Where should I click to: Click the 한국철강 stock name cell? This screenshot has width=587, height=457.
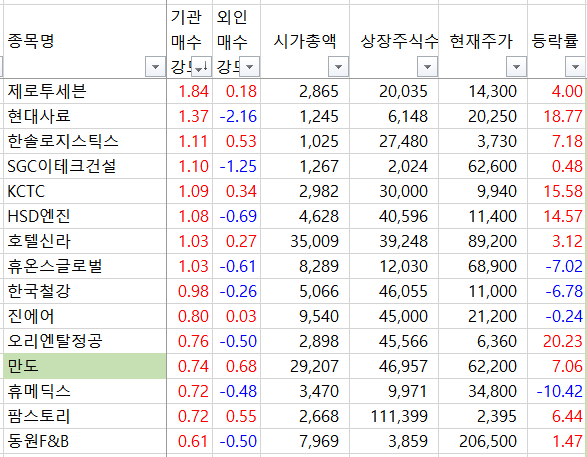tap(85, 291)
